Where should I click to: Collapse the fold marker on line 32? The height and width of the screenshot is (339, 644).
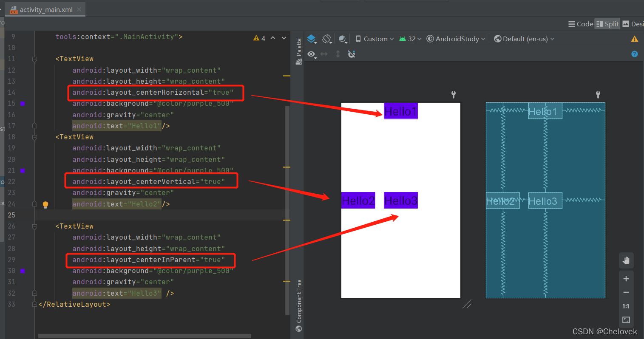[x=35, y=293]
